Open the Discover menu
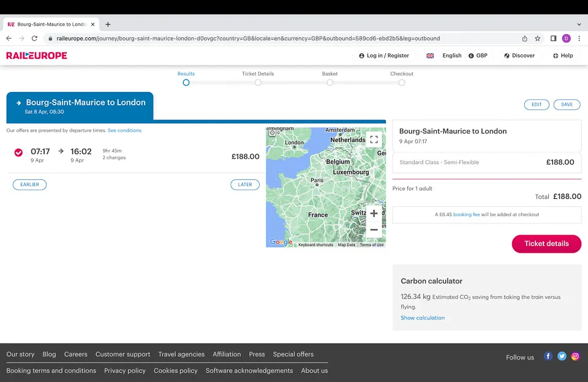 (x=519, y=56)
